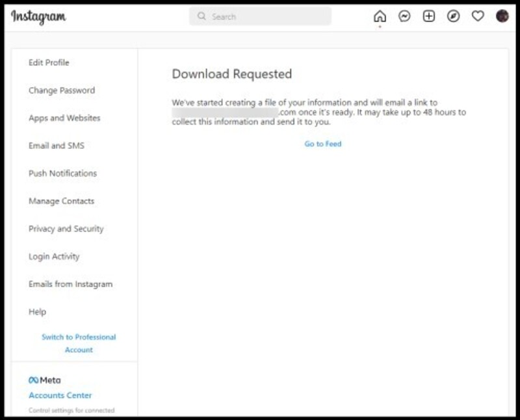520x420 pixels.
Task: Open activity feed heart icon
Action: [478, 17]
